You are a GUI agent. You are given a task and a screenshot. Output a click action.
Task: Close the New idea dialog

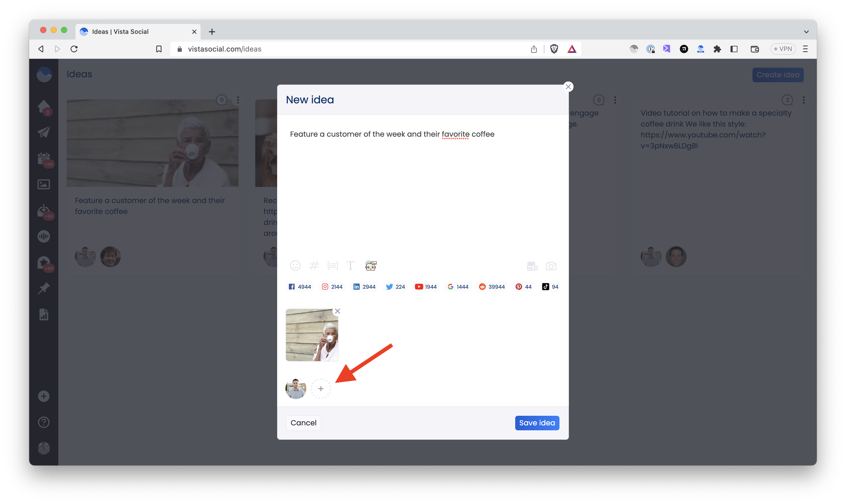pyautogui.click(x=568, y=87)
